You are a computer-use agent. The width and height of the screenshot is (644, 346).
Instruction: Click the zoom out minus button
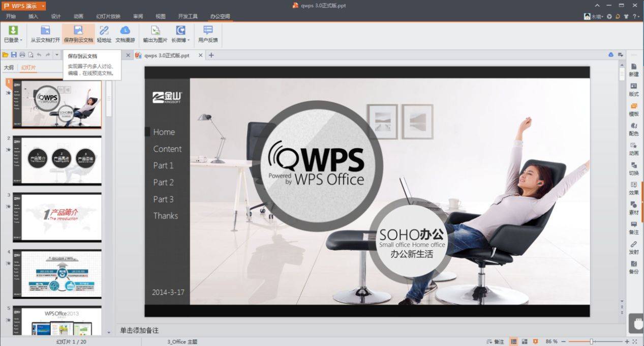pos(563,341)
